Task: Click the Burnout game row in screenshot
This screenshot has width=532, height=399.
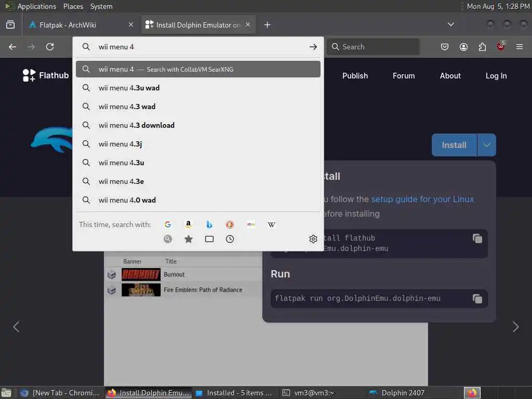Action: [183, 274]
